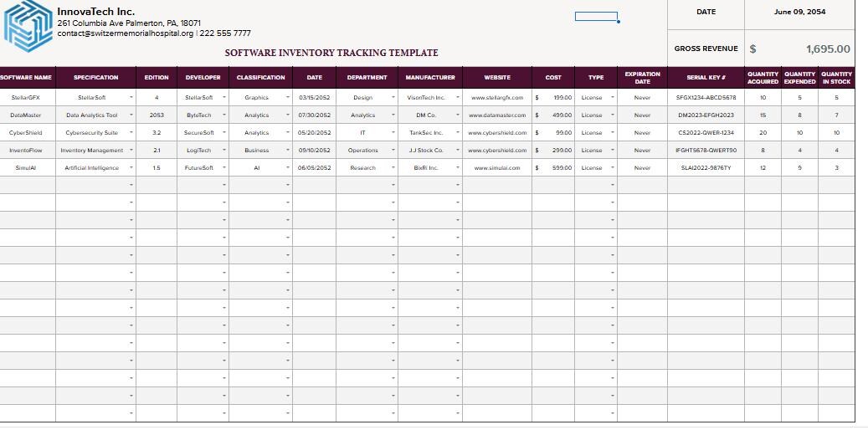
Task: Click the edition cell showing 2053
Action: click(157, 115)
